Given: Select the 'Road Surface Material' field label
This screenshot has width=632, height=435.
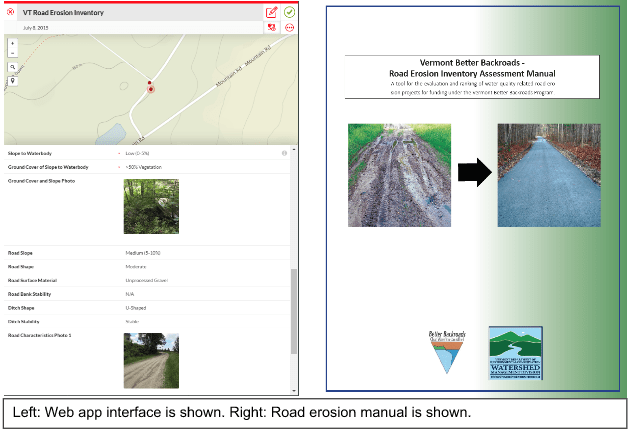Looking at the screenshot, I should pyautogui.click(x=32, y=280).
